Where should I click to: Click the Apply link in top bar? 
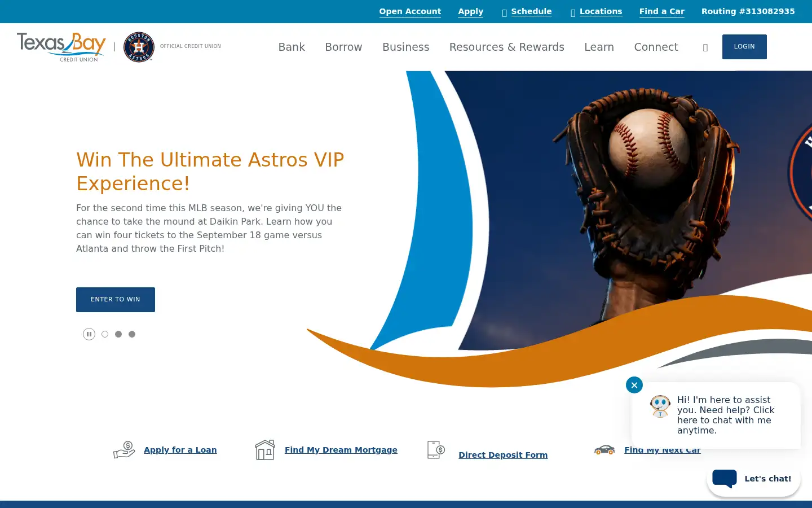tap(470, 11)
